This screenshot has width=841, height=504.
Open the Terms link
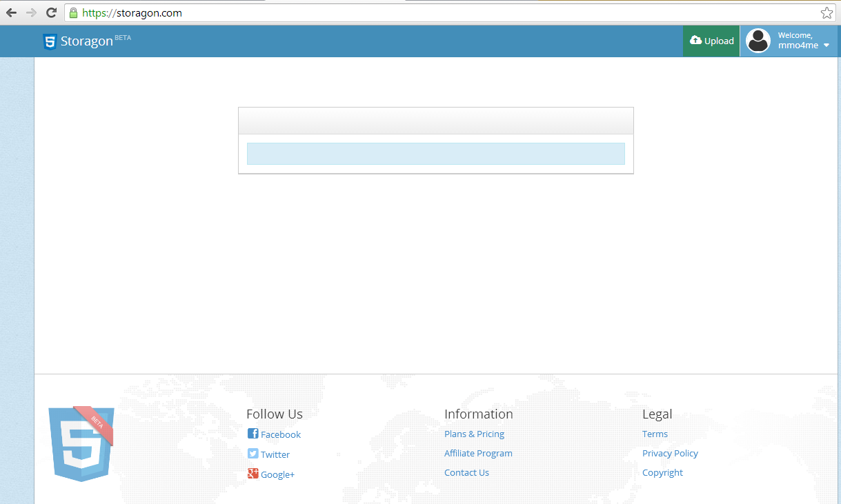655,434
